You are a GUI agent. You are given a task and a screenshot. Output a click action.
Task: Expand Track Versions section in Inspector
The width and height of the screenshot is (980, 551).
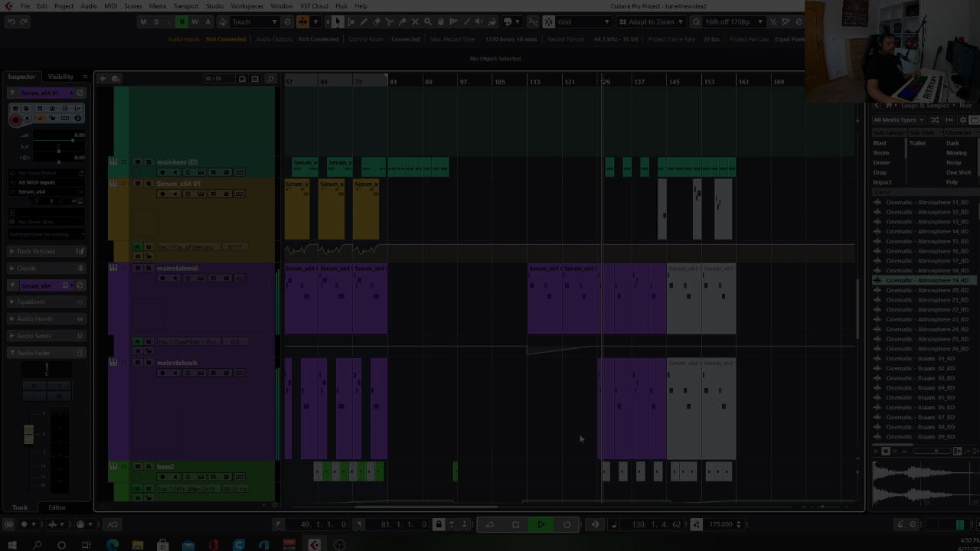tap(47, 251)
